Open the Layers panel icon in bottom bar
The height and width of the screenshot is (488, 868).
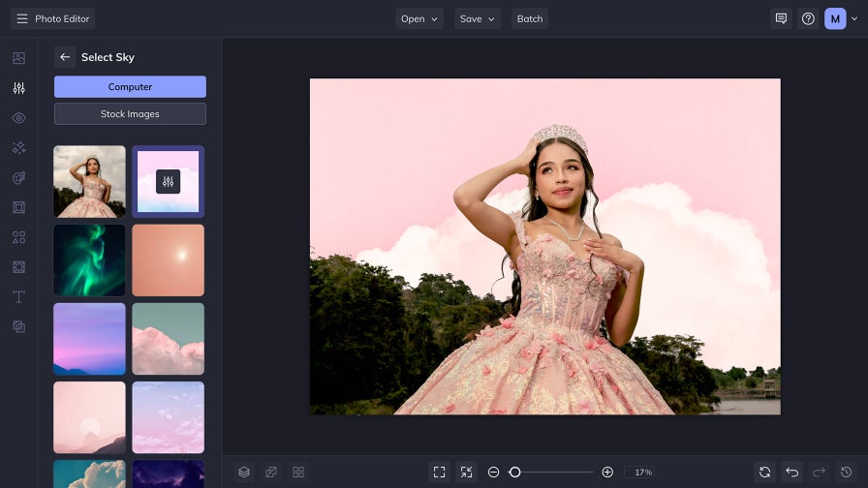(x=244, y=472)
